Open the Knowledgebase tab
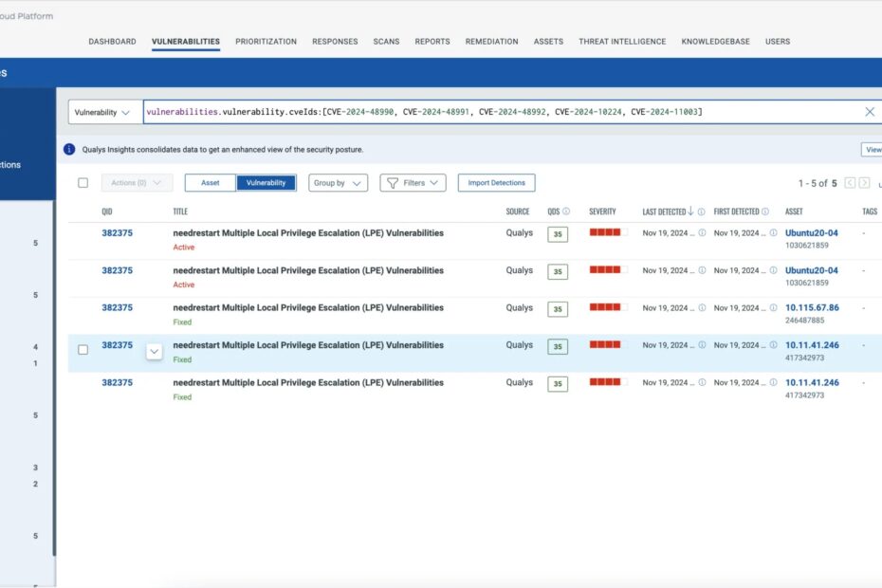The height and width of the screenshot is (588, 882). pos(715,42)
